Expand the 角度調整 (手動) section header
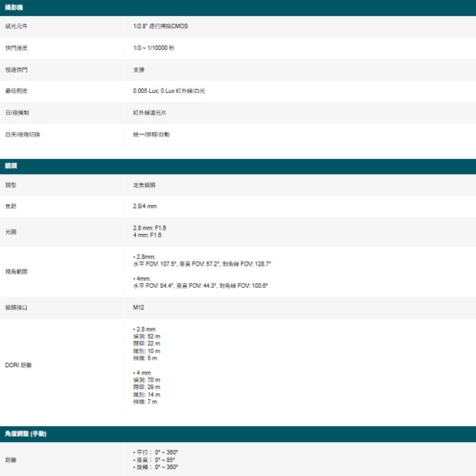The image size is (476, 476). 25,434
